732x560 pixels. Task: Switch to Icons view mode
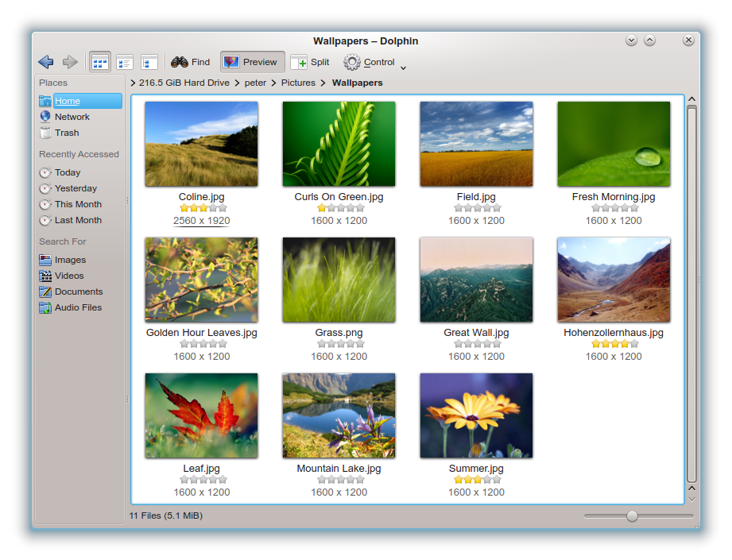(x=100, y=62)
